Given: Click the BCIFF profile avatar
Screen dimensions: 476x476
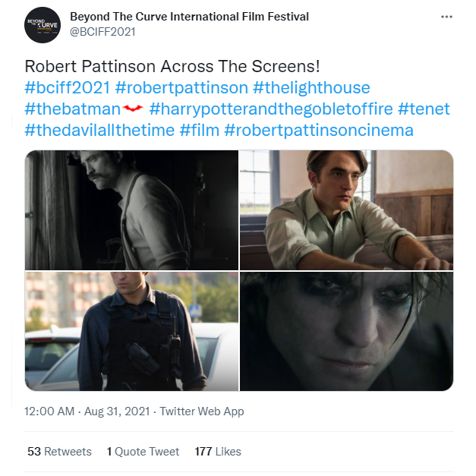Looking at the screenshot, I should 42,25.
